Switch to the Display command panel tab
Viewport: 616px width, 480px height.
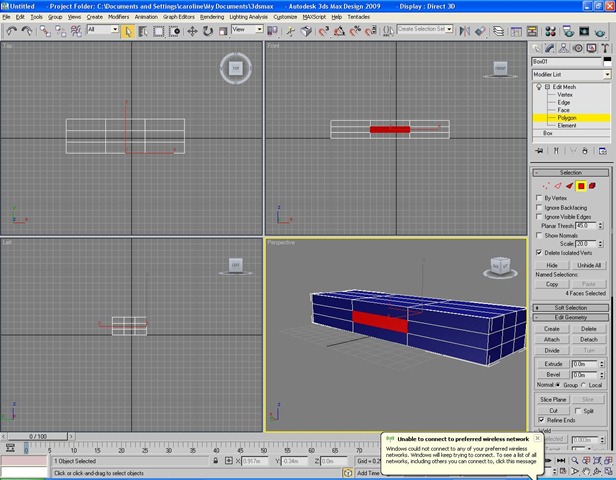click(x=591, y=48)
